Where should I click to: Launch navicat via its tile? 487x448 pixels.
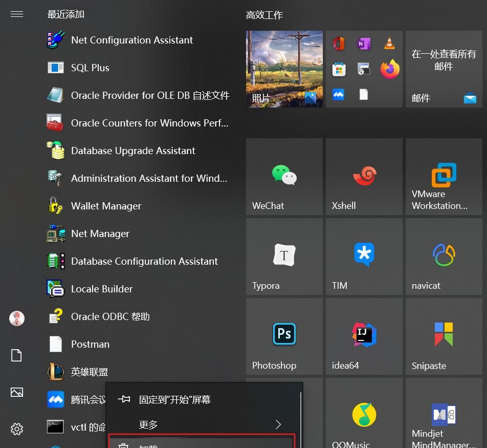[444, 257]
